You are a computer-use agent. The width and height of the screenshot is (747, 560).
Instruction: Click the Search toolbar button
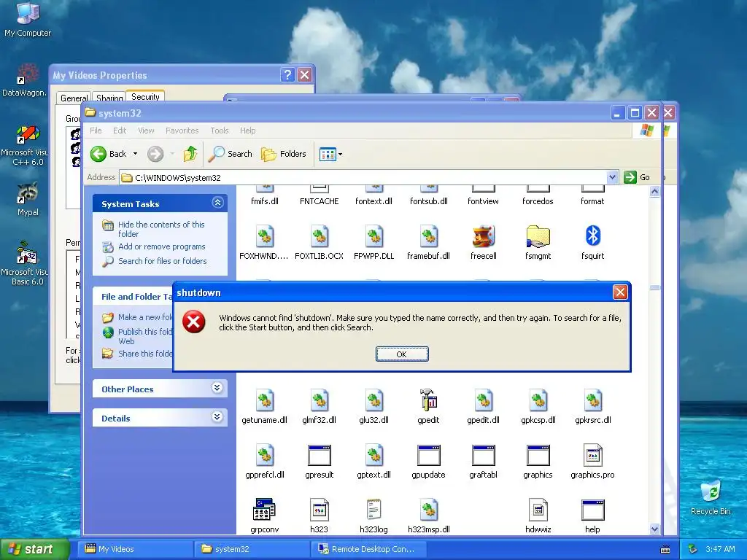click(x=231, y=154)
